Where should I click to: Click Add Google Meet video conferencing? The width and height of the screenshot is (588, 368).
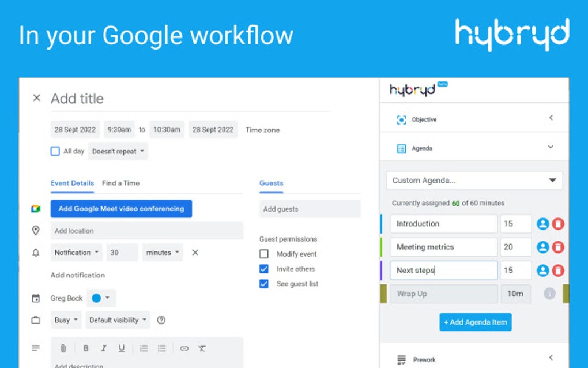(x=121, y=209)
